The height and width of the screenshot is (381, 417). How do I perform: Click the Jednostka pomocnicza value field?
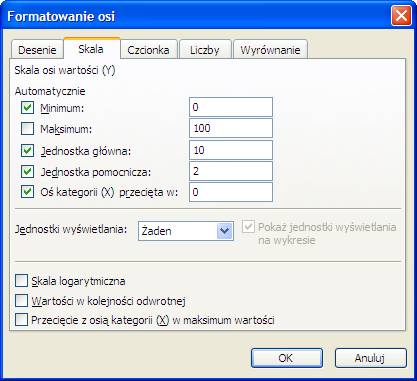pos(231,171)
